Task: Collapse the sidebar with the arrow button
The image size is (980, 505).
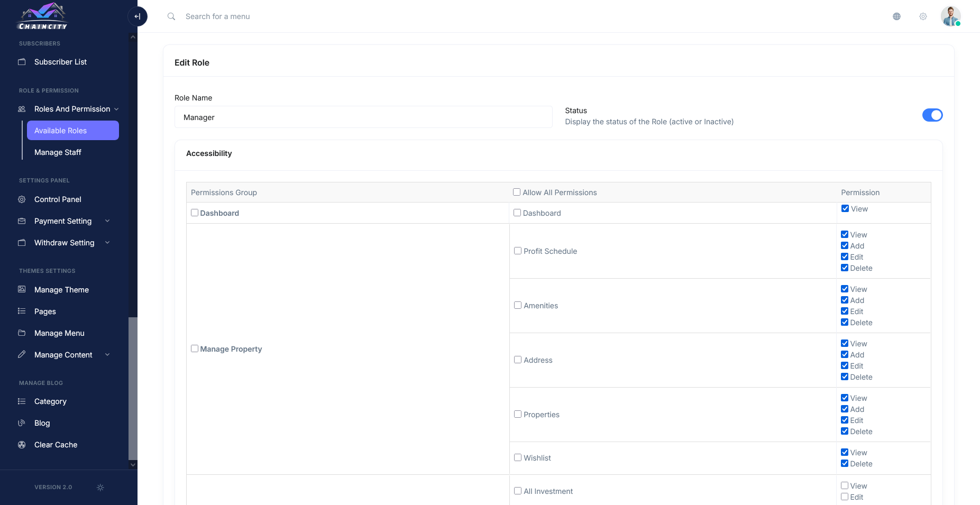Action: pyautogui.click(x=138, y=16)
